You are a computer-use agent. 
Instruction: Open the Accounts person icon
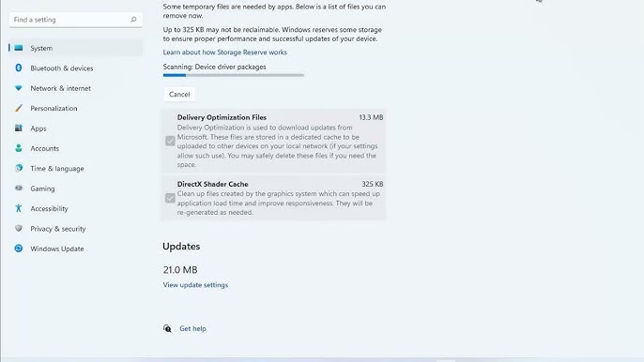(x=19, y=148)
